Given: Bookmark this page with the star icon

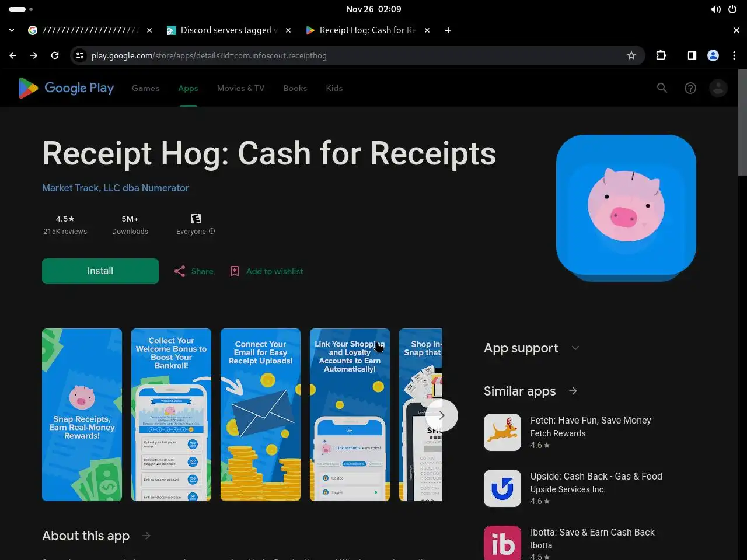Looking at the screenshot, I should (x=631, y=55).
